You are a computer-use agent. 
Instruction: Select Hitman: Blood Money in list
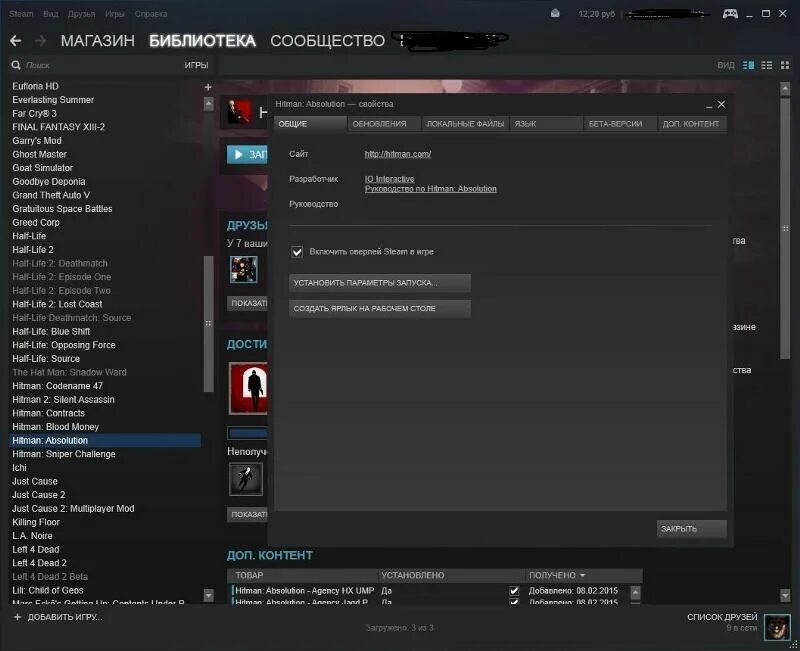point(56,427)
